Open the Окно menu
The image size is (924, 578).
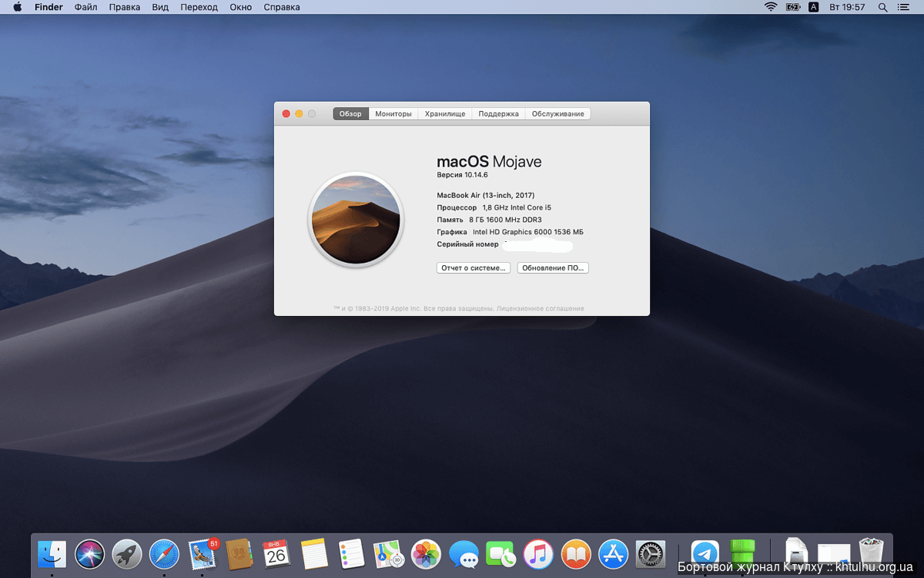241,7
